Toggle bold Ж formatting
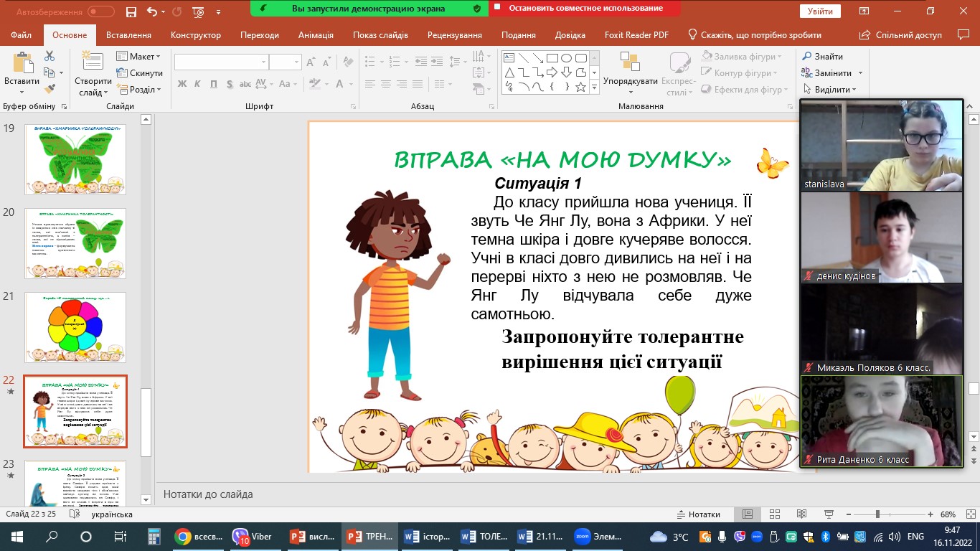Image resolution: width=980 pixels, height=551 pixels. point(182,84)
